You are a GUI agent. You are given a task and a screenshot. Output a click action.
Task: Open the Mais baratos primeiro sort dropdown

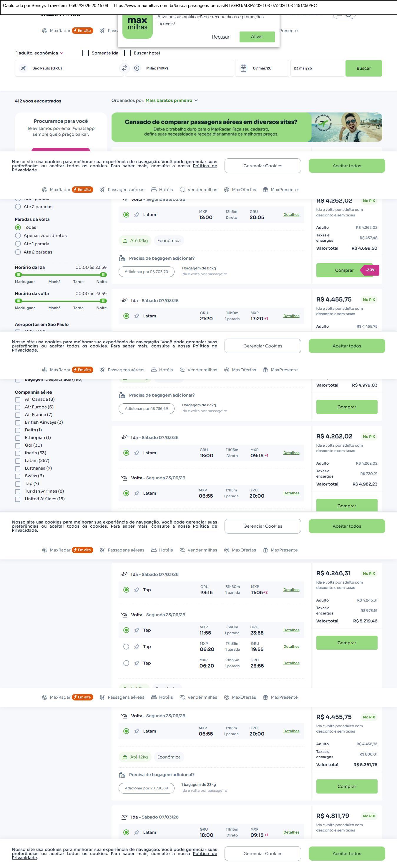pyautogui.click(x=171, y=100)
